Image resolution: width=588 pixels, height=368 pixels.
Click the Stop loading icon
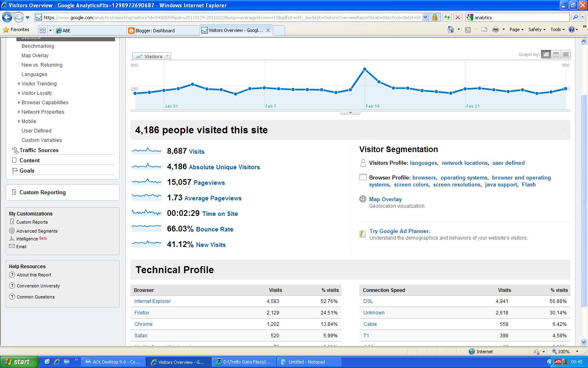(x=458, y=17)
